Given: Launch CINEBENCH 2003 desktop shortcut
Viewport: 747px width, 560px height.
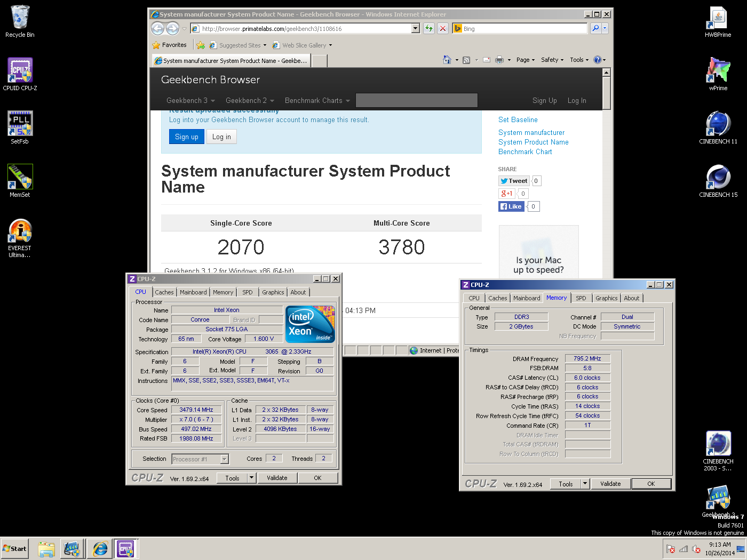Looking at the screenshot, I should [x=718, y=451].
